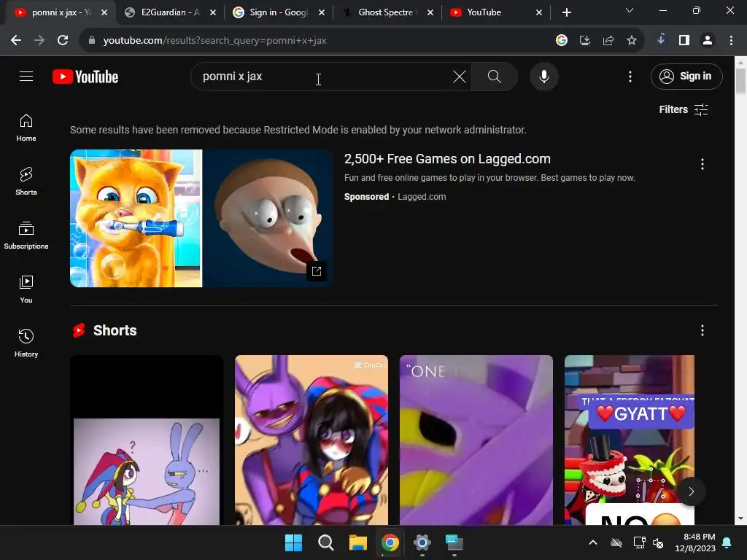Open YouTube settings three-dot menu beside Sign in
The width and height of the screenshot is (747, 560).
630,77
